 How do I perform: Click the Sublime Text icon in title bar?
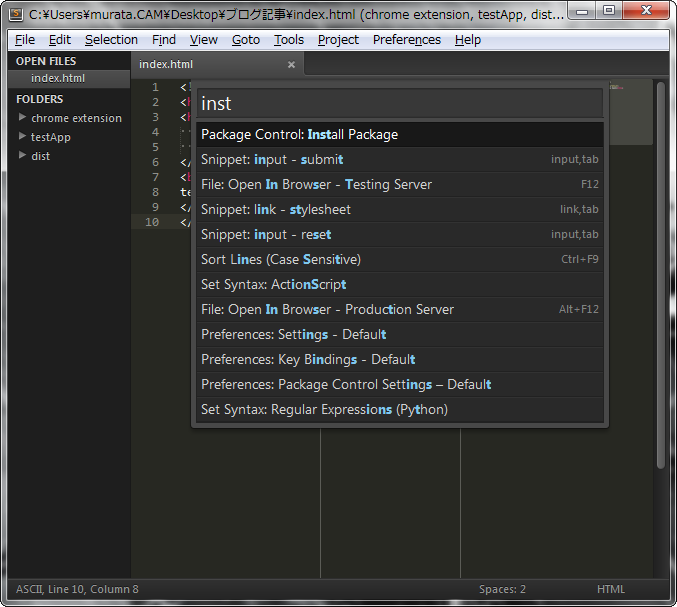[x=16, y=14]
